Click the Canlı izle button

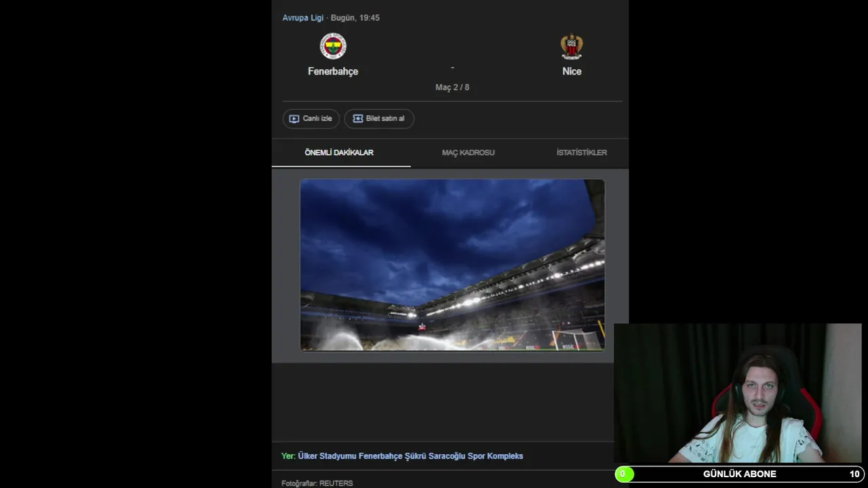[311, 119]
